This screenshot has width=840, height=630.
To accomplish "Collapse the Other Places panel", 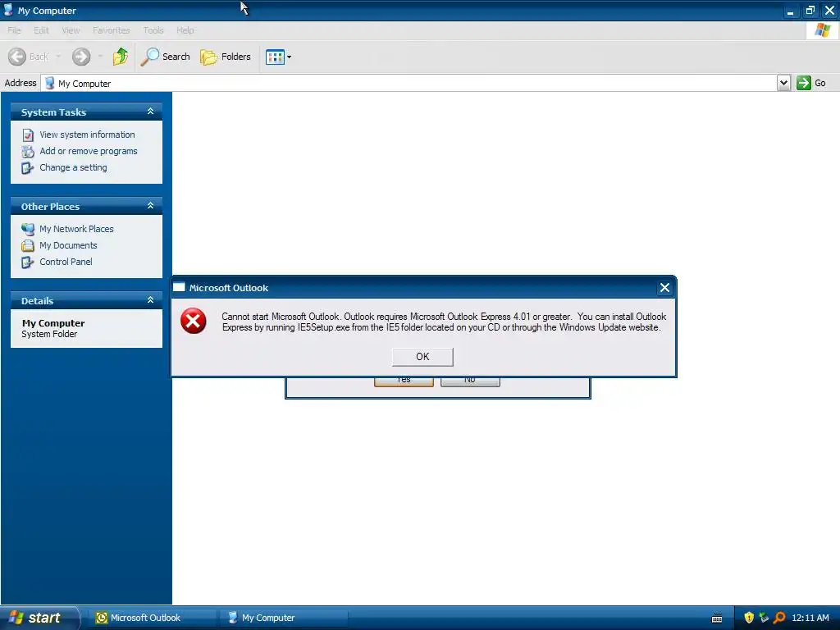I will [151, 206].
